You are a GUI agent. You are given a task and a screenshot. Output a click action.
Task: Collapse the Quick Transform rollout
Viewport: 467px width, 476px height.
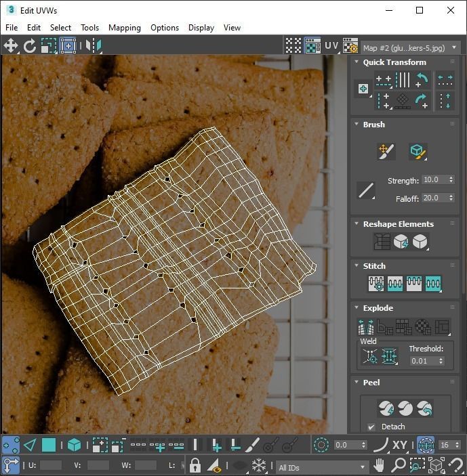click(x=357, y=62)
